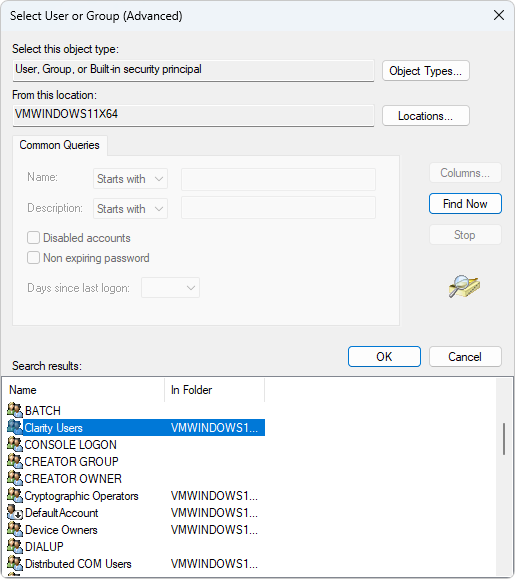Open the Description Starts with dropdown
Screen dimensions: 515x579
(x=130, y=209)
